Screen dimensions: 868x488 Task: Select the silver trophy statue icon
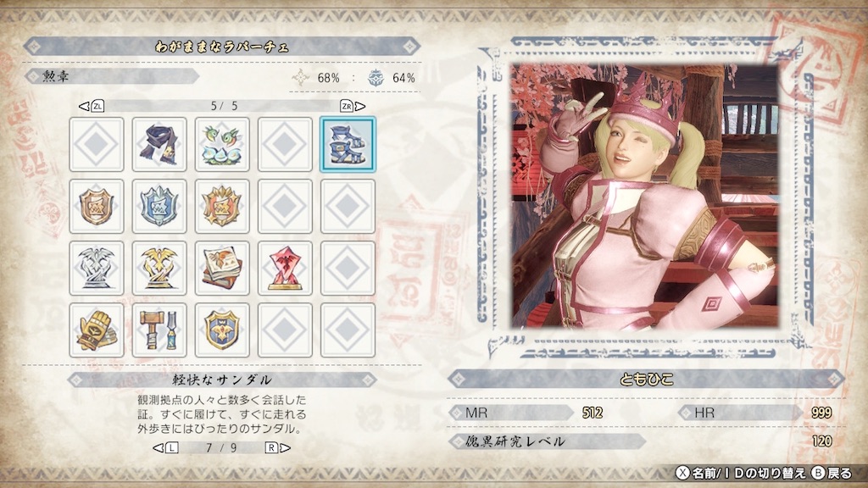click(x=97, y=269)
